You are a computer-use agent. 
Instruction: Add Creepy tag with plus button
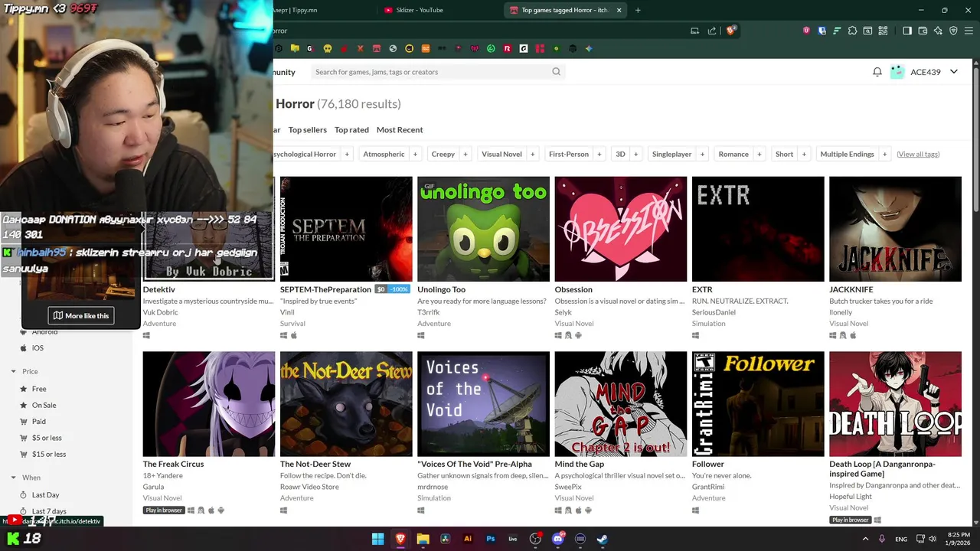click(465, 154)
